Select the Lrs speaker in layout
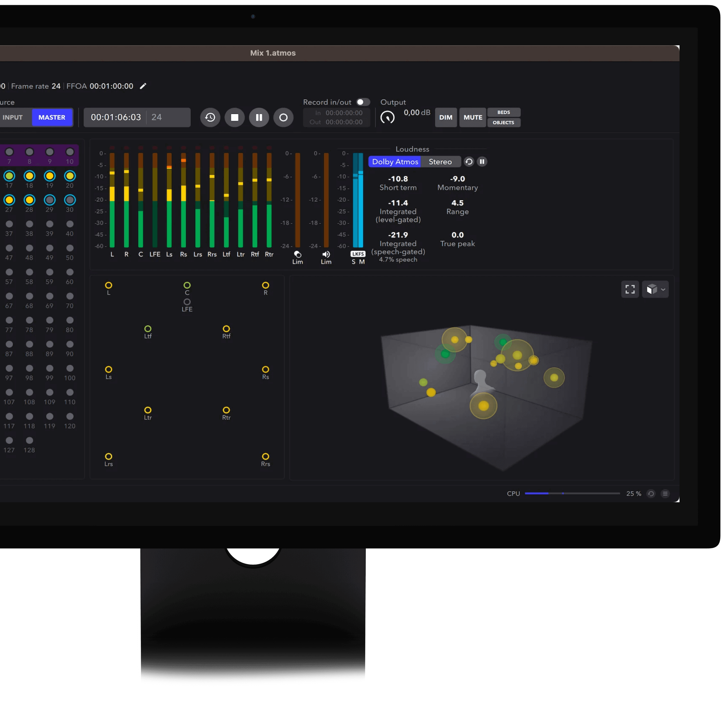This screenshot has height=702, width=728. pos(109,456)
